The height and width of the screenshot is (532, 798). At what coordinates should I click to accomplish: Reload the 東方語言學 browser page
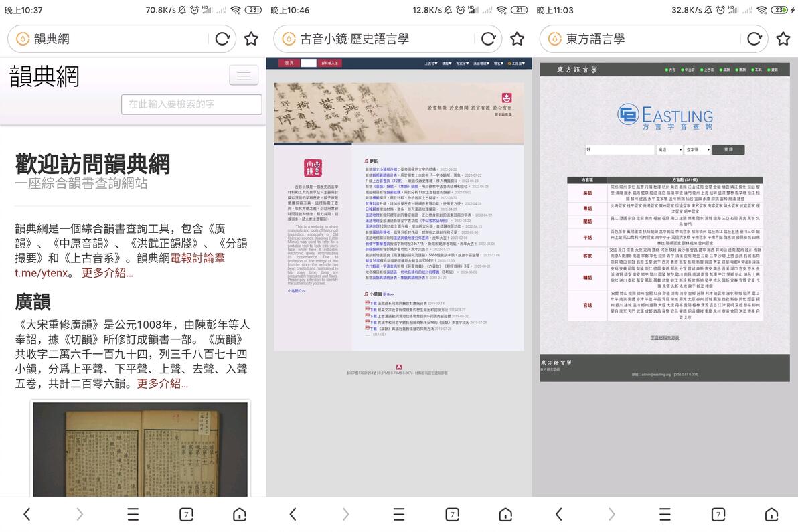point(754,39)
